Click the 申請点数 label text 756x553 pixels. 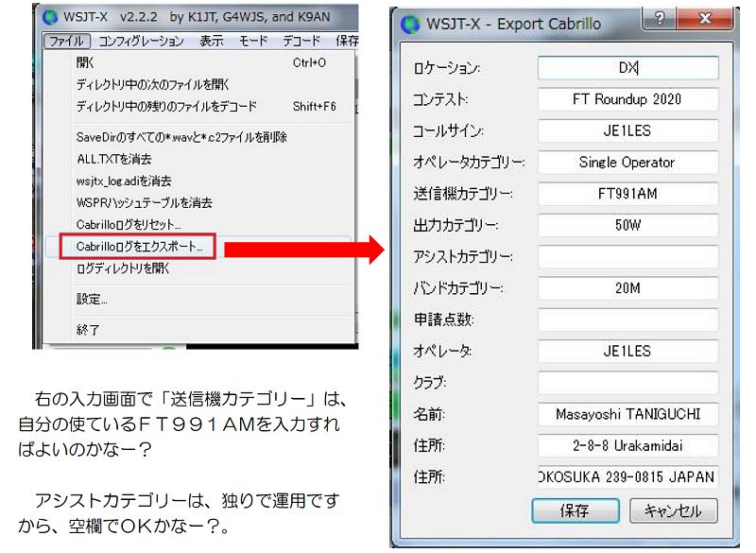(x=443, y=320)
